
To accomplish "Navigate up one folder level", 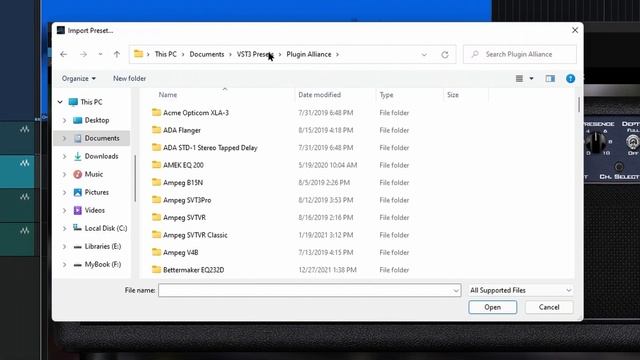I will click(x=117, y=54).
